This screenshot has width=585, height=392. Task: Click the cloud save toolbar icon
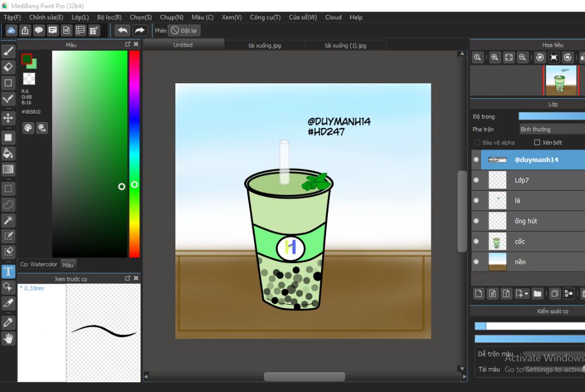[x=11, y=31]
